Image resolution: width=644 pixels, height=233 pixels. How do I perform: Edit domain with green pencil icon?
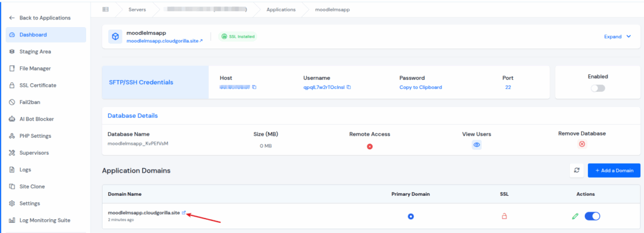click(x=575, y=216)
